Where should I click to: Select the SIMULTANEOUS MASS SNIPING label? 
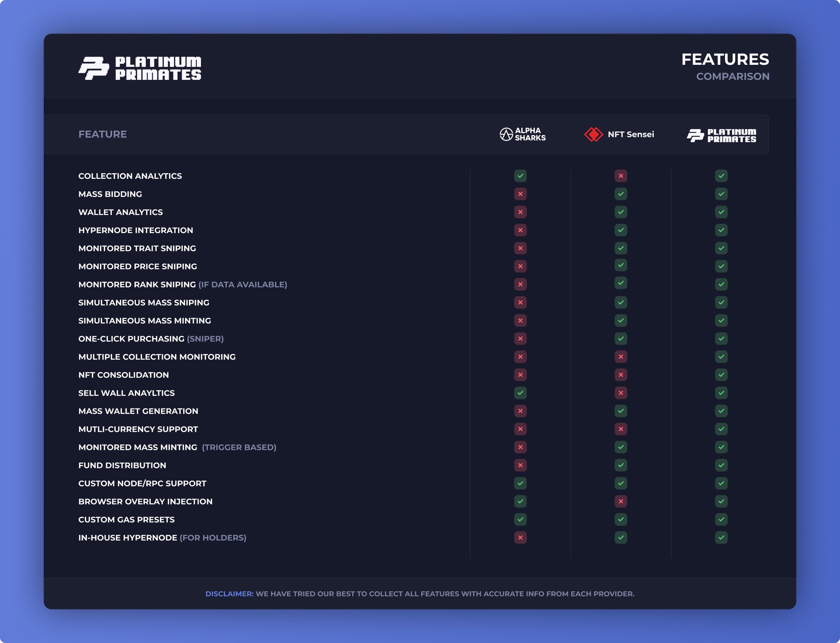[144, 303]
